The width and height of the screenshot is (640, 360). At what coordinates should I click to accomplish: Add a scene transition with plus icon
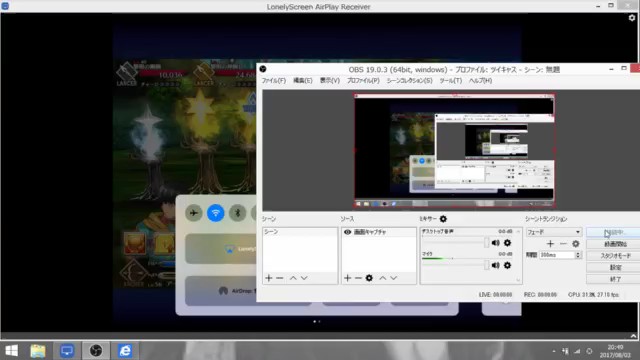[550, 244]
